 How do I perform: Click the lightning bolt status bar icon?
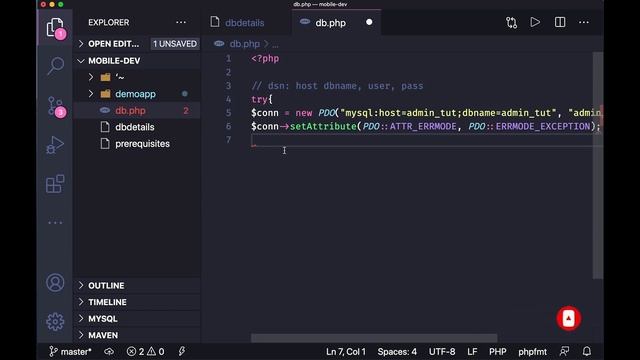point(182,351)
